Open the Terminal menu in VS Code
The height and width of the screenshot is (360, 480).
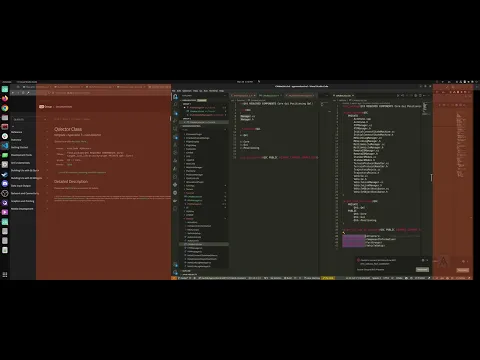point(213,91)
